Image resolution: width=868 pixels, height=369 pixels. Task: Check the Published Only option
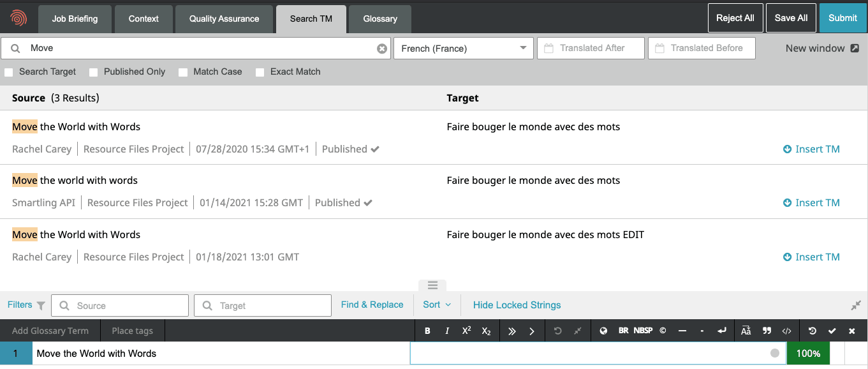(x=94, y=72)
